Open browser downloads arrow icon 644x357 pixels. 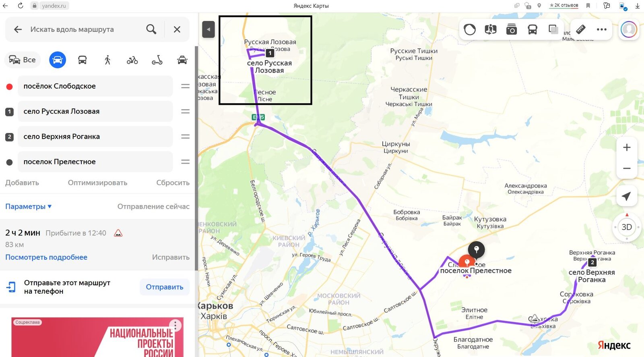(638, 6)
